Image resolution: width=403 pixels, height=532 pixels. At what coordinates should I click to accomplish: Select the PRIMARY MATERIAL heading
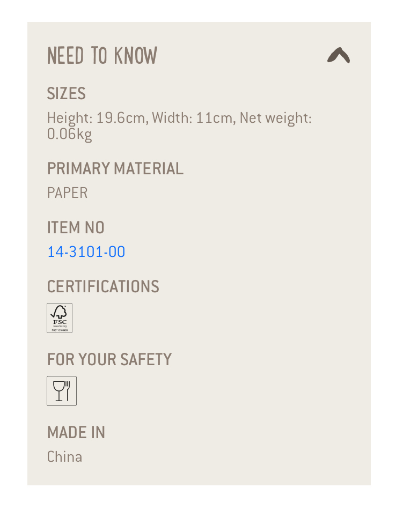pos(115,168)
